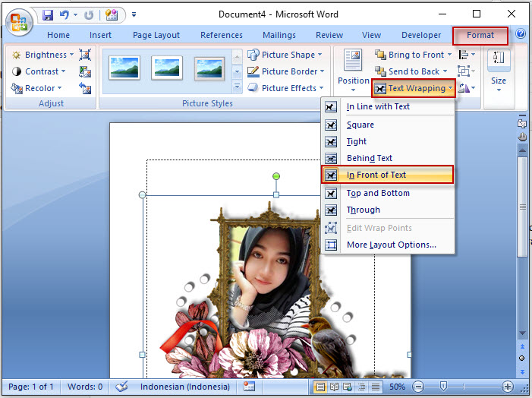Choose Square text wrapping
This screenshot has height=398, width=532.
point(388,125)
